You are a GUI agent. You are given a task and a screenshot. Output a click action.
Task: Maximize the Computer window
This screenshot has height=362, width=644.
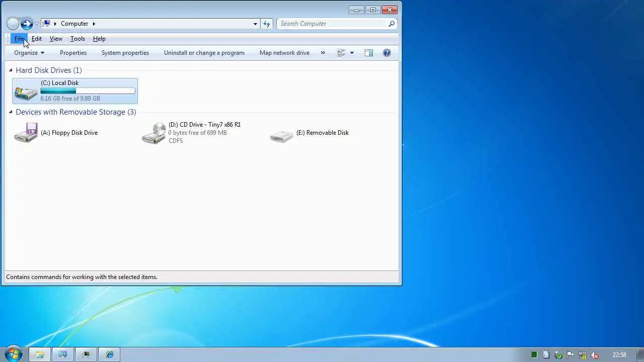(373, 10)
